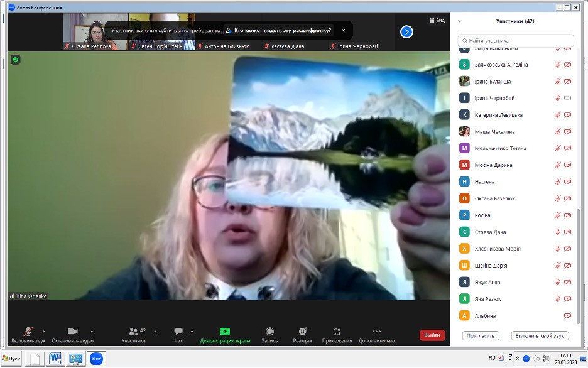This screenshot has height=368, width=588.
Task: Open Microsoft Word in the taskbar
Action: point(55,359)
